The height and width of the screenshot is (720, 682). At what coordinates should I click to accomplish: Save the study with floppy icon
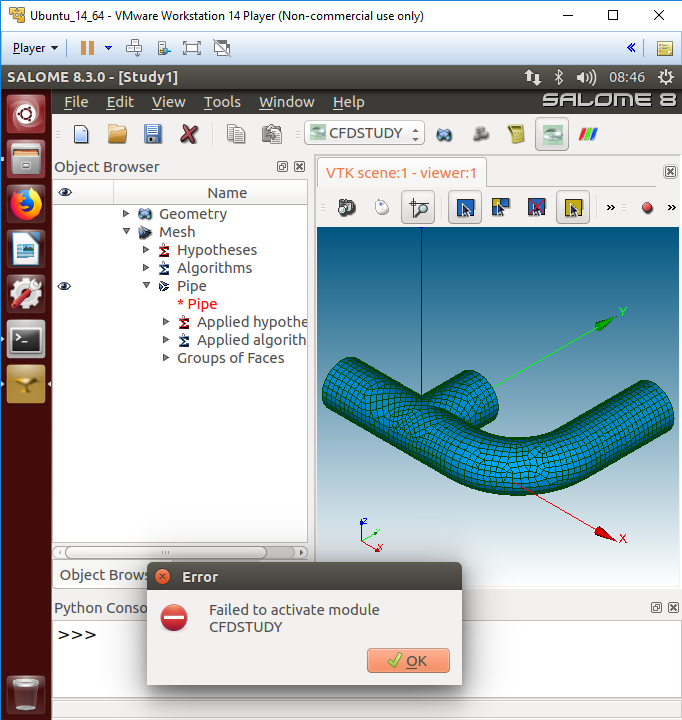point(153,134)
